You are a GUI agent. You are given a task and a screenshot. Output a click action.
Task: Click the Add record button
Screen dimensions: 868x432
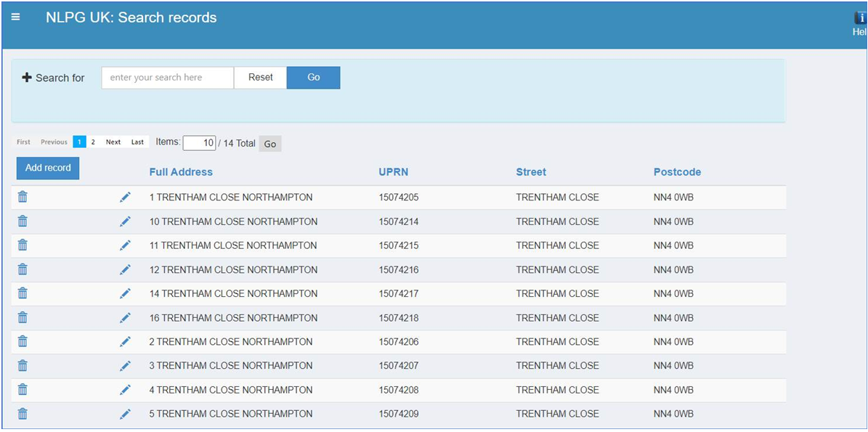pos(48,168)
